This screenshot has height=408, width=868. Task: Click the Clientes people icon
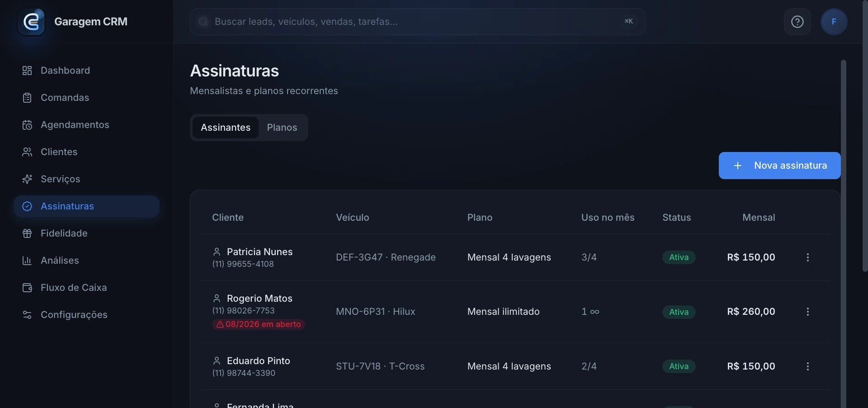pos(27,152)
